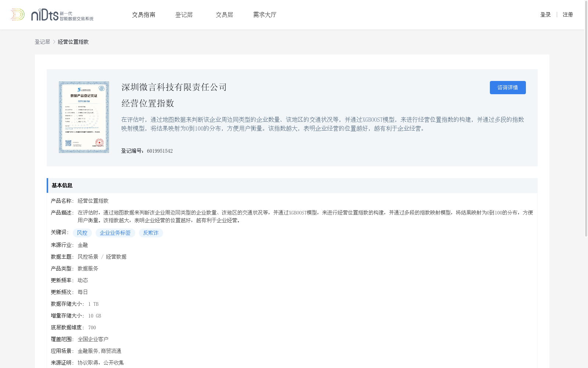Click the 咨询详情 button

pyautogui.click(x=508, y=88)
